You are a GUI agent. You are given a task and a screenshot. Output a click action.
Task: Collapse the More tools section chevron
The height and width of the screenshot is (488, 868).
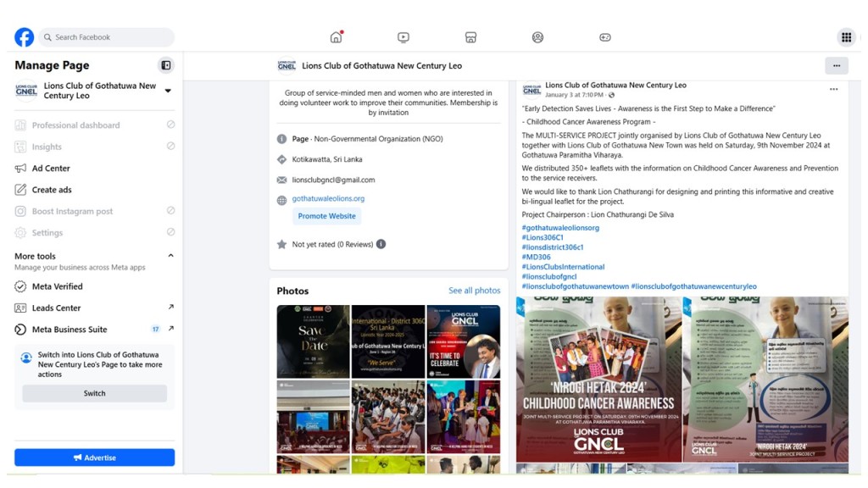pyautogui.click(x=170, y=256)
